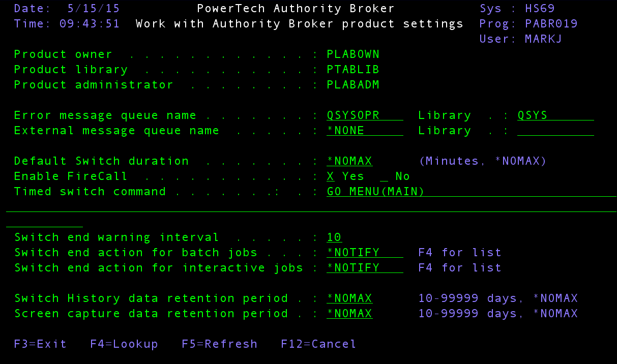Click the '(Minutes, *NOMAX)' hint text

pos(483,161)
